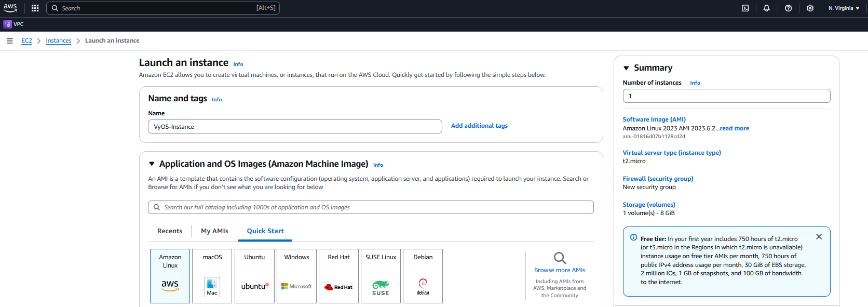Screen dimensions: 868x307
Task: Open the AWS services grid menu
Action: 35,8
